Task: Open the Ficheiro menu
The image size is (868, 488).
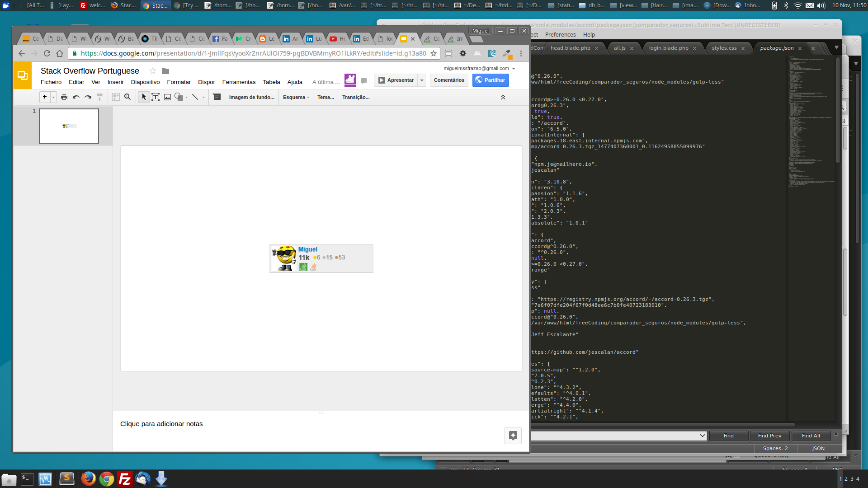Action: tap(51, 82)
